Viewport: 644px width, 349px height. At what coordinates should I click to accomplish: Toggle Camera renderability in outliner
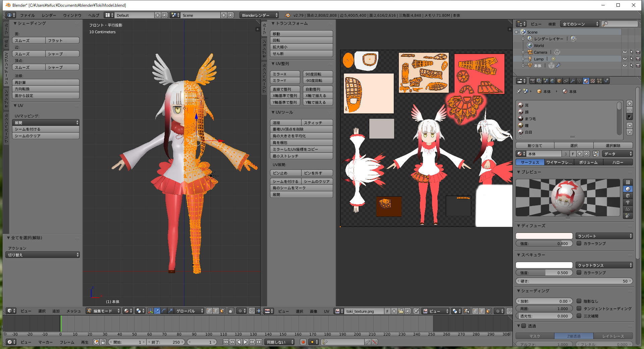pyautogui.click(x=638, y=52)
